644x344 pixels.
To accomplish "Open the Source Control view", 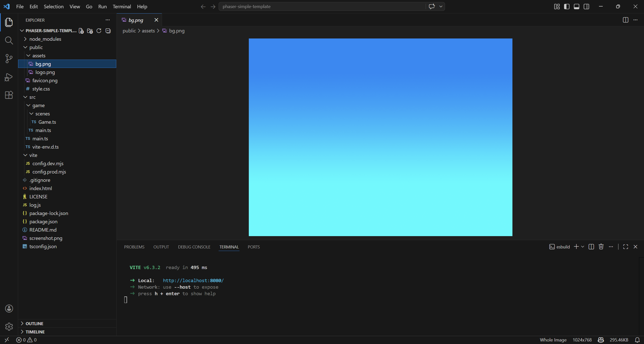I will tap(9, 59).
